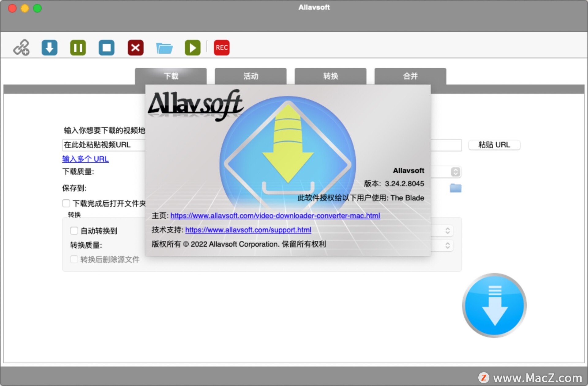Start screen recording with REC icon

pyautogui.click(x=222, y=48)
